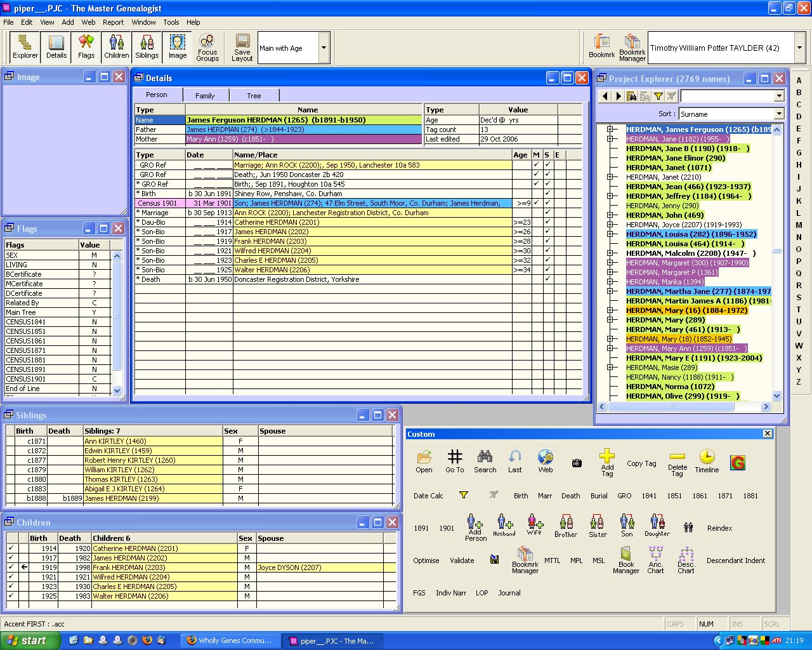The image size is (812, 650).
Task: Switch to the Family tab in Details
Action: coord(205,96)
